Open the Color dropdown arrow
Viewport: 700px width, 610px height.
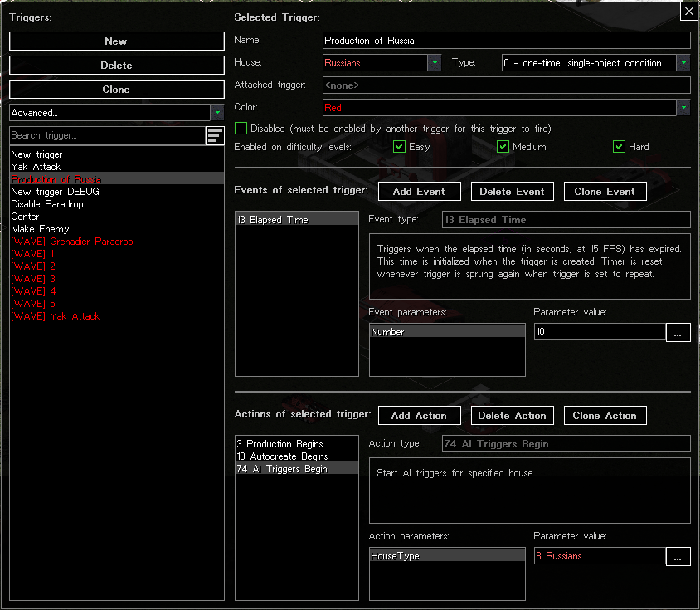[683, 108]
